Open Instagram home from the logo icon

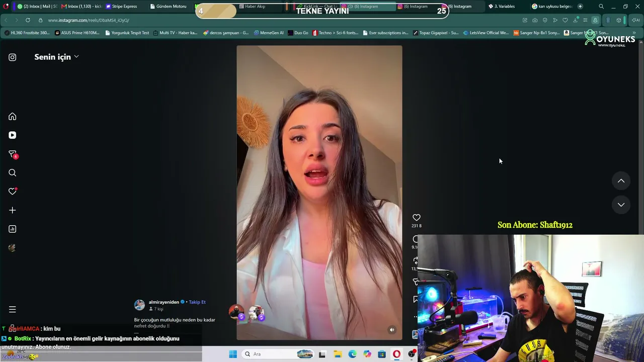pyautogui.click(x=13, y=57)
